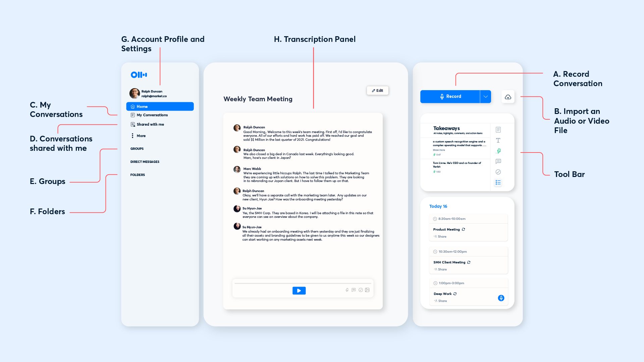Click the checkmark action items icon

click(x=498, y=172)
